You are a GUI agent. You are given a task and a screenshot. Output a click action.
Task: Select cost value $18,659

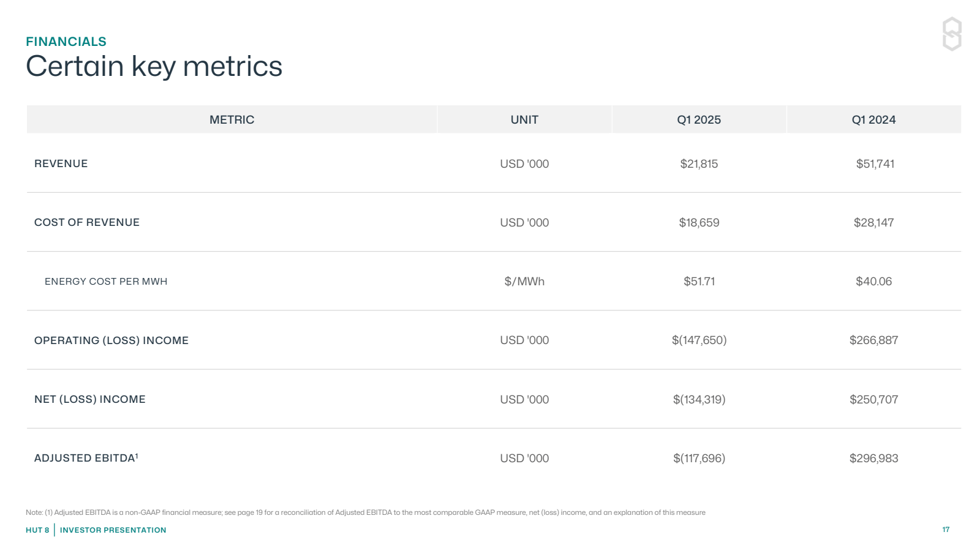click(699, 222)
